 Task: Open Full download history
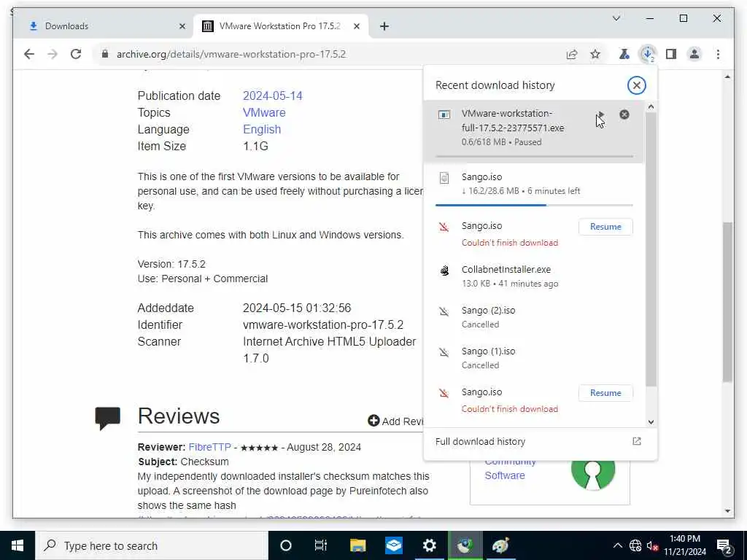(480, 441)
